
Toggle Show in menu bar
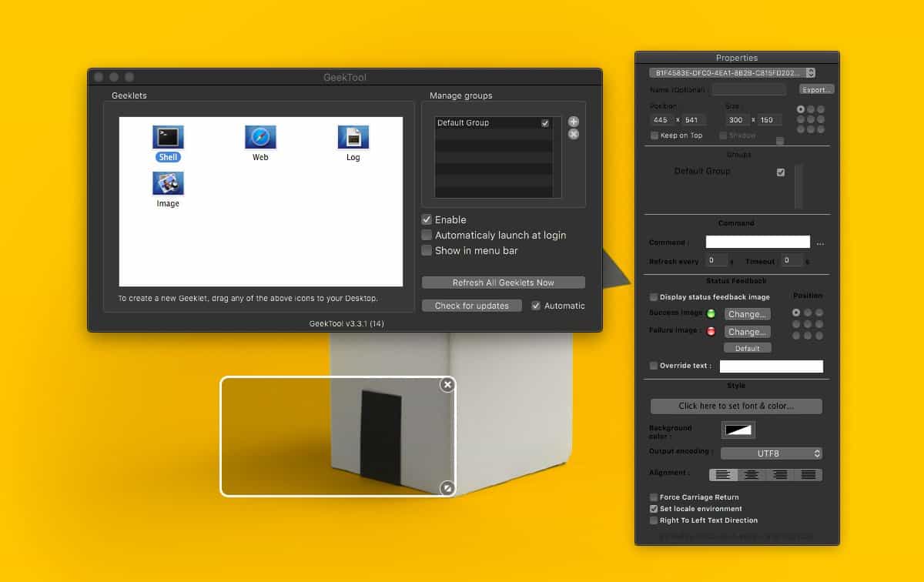point(427,250)
